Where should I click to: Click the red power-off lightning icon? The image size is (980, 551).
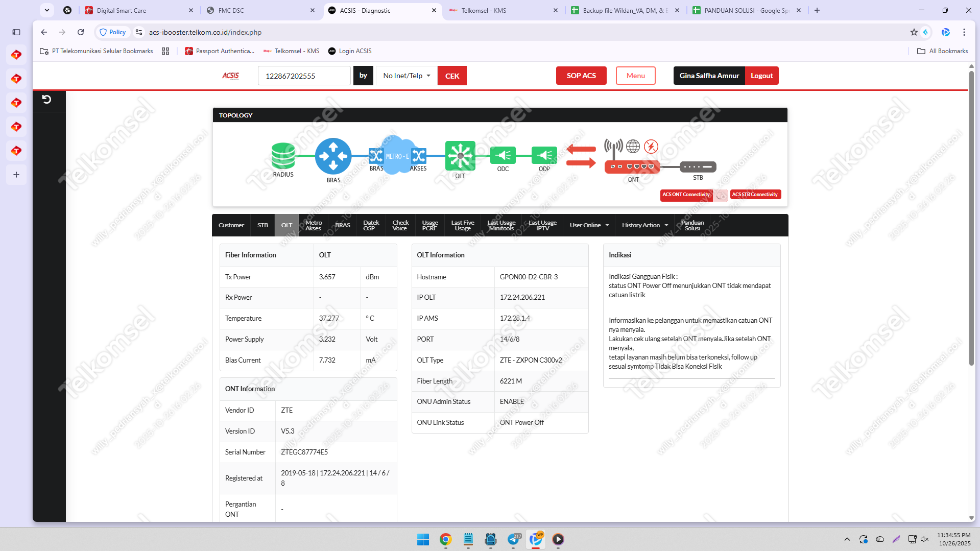click(651, 147)
